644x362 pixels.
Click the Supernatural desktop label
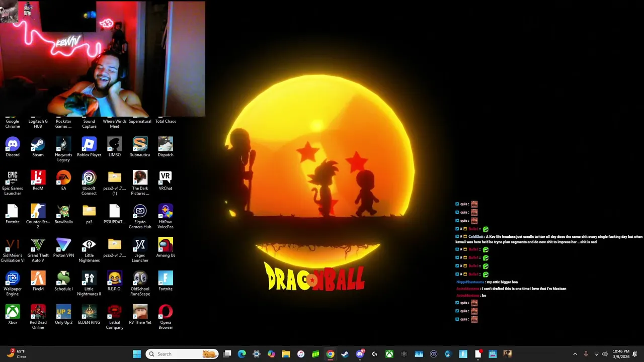[x=140, y=121]
